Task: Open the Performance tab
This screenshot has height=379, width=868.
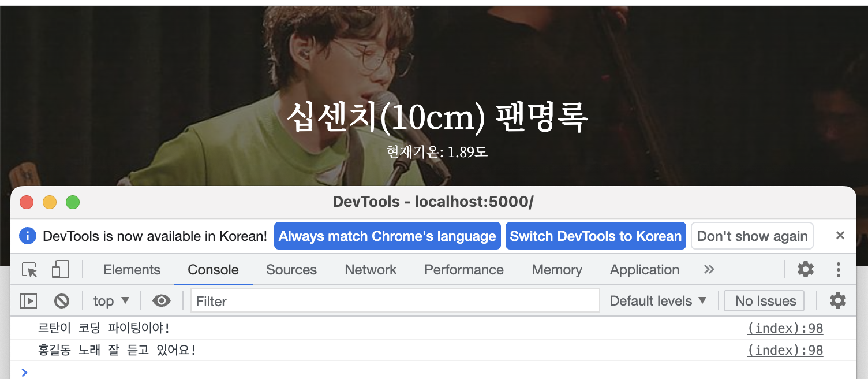Action: (464, 270)
